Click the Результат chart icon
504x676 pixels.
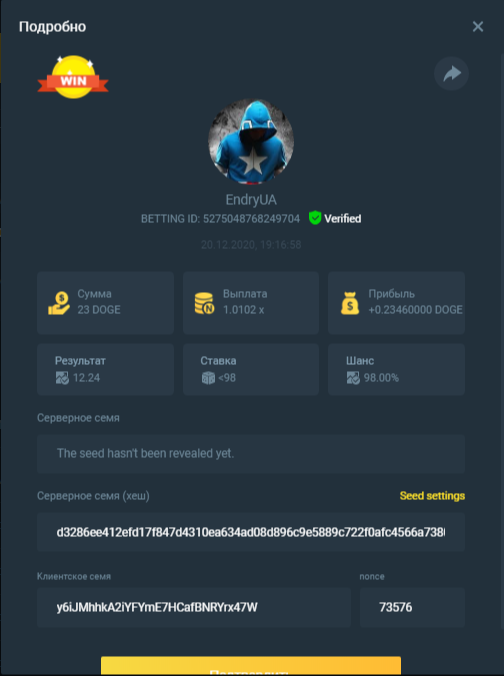pos(62,378)
